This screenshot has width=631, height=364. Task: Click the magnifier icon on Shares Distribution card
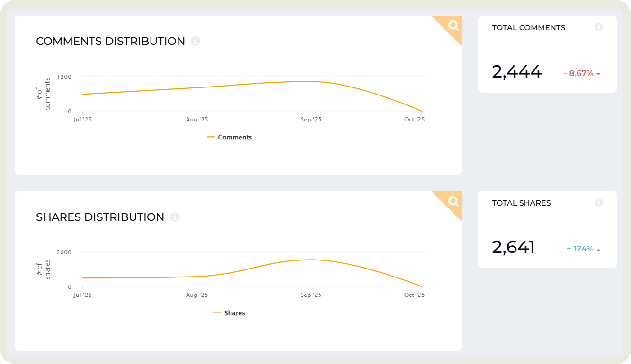pyautogui.click(x=453, y=202)
